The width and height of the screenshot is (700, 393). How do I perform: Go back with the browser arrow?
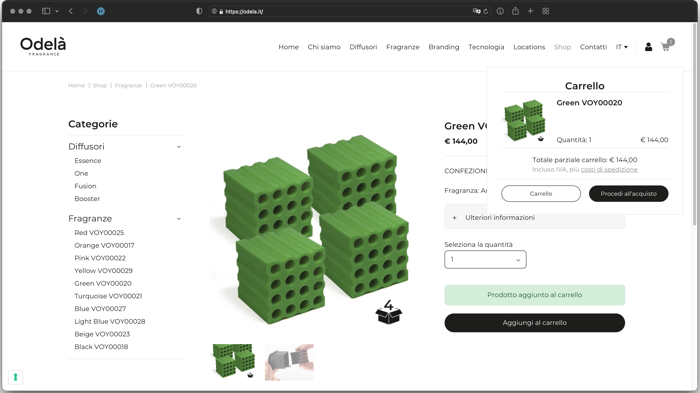point(71,11)
